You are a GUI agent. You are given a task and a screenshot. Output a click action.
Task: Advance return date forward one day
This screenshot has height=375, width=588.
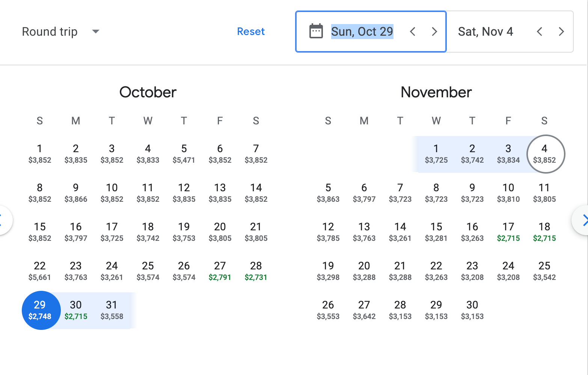[561, 32]
